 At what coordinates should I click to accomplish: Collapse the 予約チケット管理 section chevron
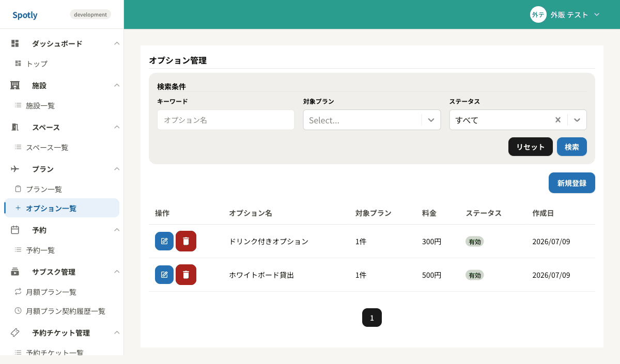click(117, 333)
